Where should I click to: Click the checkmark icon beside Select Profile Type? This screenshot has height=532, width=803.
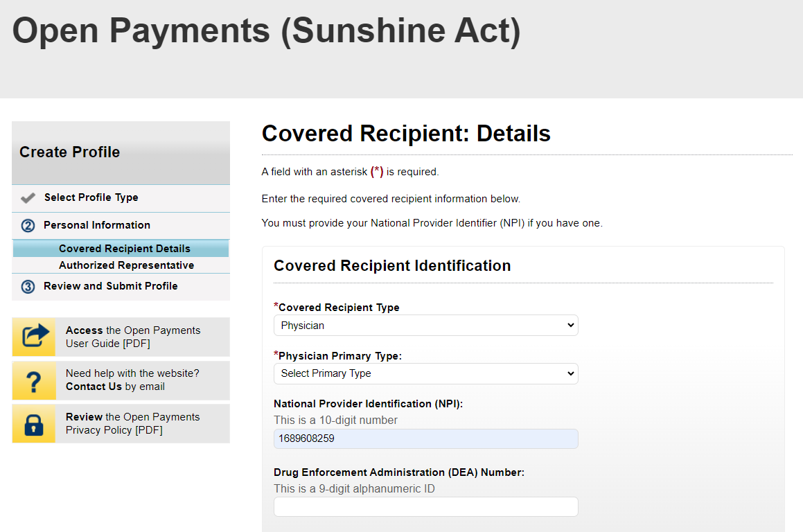pos(28,198)
